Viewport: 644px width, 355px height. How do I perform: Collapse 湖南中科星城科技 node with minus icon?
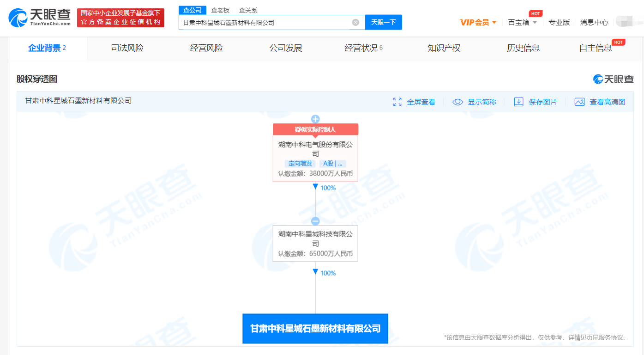click(315, 221)
